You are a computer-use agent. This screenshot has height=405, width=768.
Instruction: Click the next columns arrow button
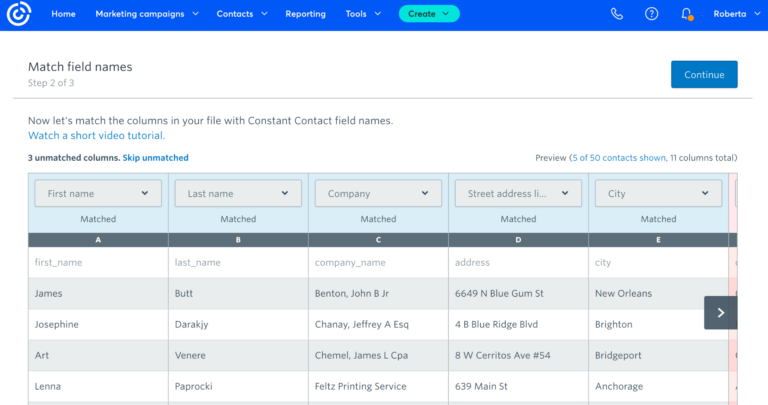coord(720,312)
